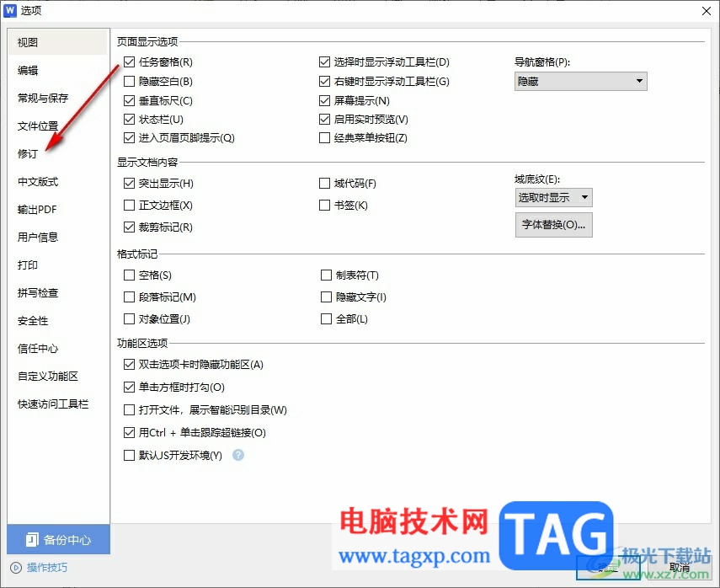The image size is (720, 588).
Task: Select the 自定义功能区 category
Action: point(58,377)
